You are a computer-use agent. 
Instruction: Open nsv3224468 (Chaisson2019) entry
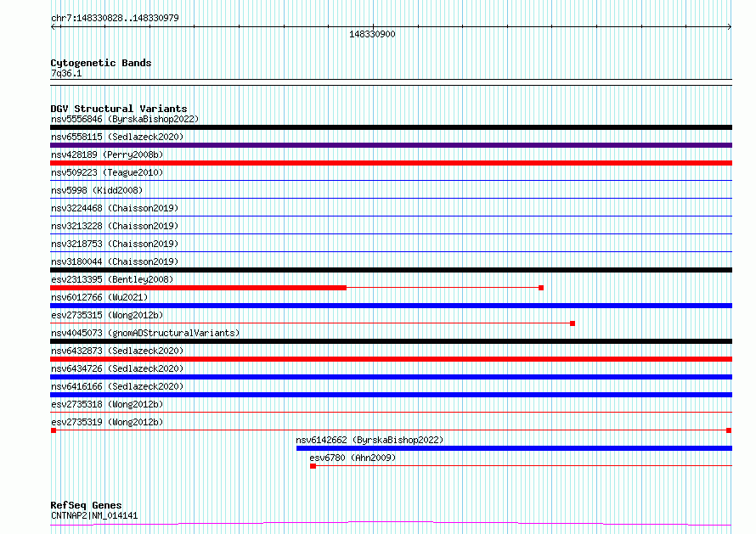pos(115,208)
